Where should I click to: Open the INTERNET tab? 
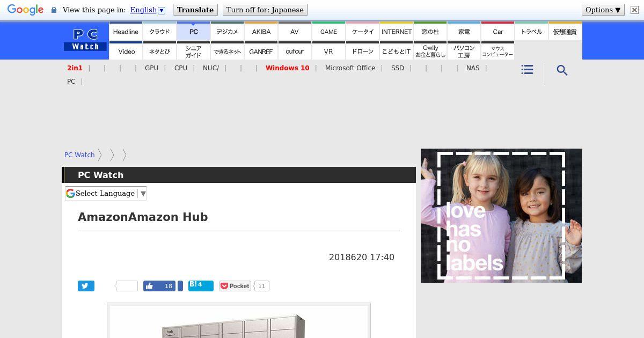click(x=397, y=32)
